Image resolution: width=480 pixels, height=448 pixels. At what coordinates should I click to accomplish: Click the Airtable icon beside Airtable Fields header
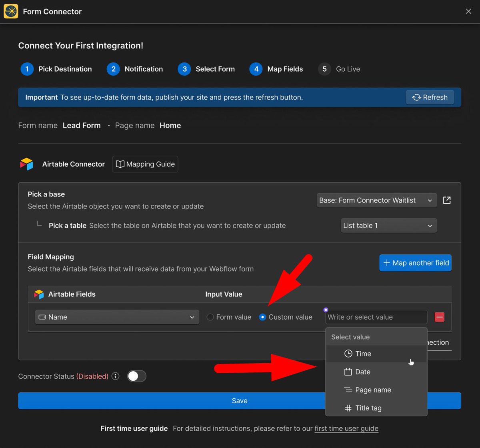pyautogui.click(x=39, y=294)
